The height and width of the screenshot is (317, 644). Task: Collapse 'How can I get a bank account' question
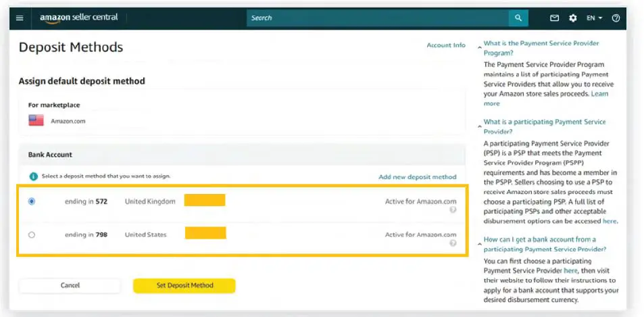click(x=479, y=244)
